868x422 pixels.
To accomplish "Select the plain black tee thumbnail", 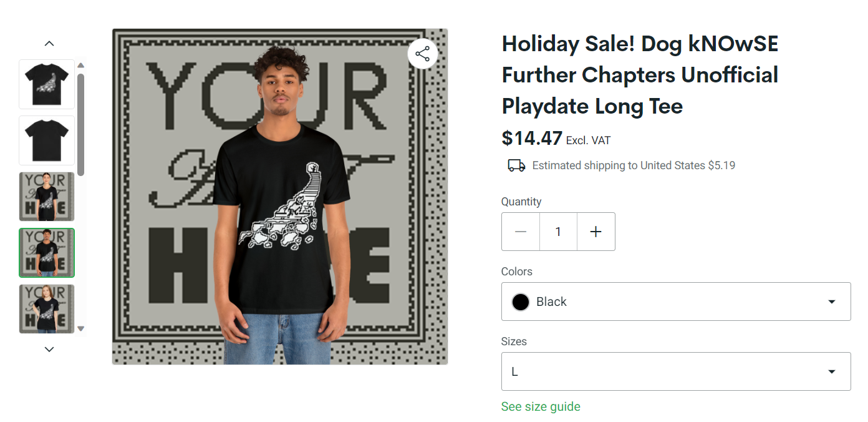I will (47, 140).
